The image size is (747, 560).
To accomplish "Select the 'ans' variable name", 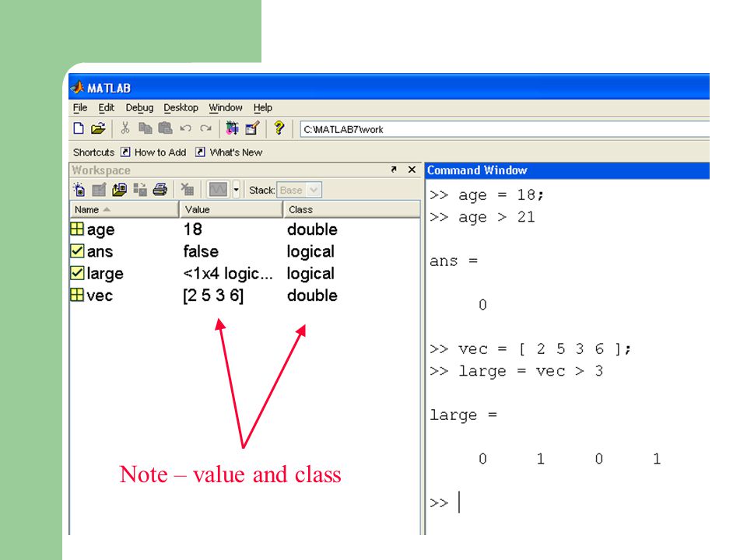I will pos(100,251).
